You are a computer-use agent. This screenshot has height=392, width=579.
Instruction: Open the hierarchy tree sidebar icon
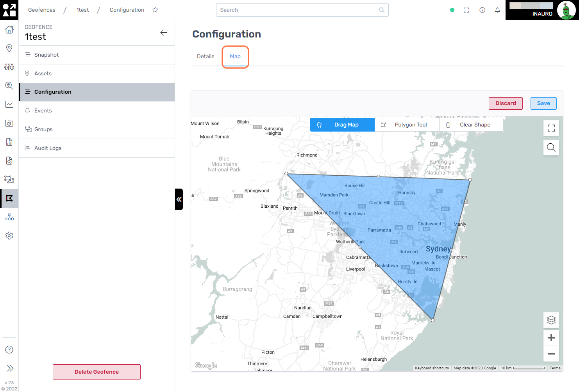point(9,217)
